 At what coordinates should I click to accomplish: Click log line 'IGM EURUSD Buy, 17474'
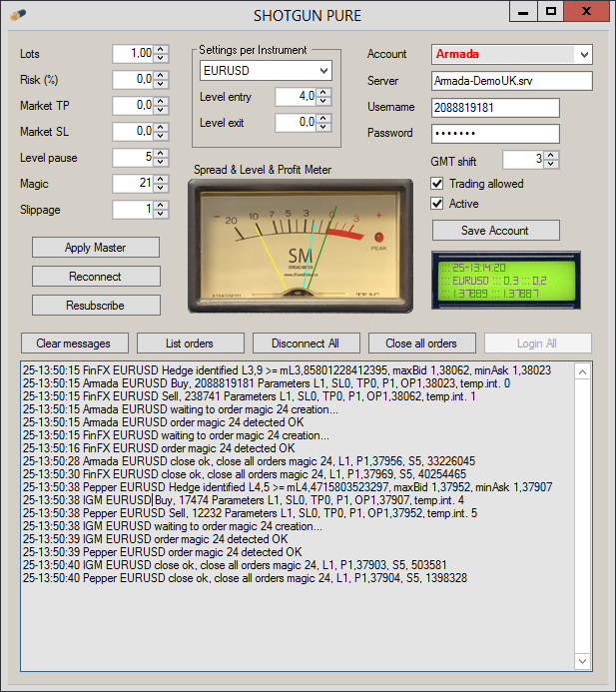(x=244, y=500)
